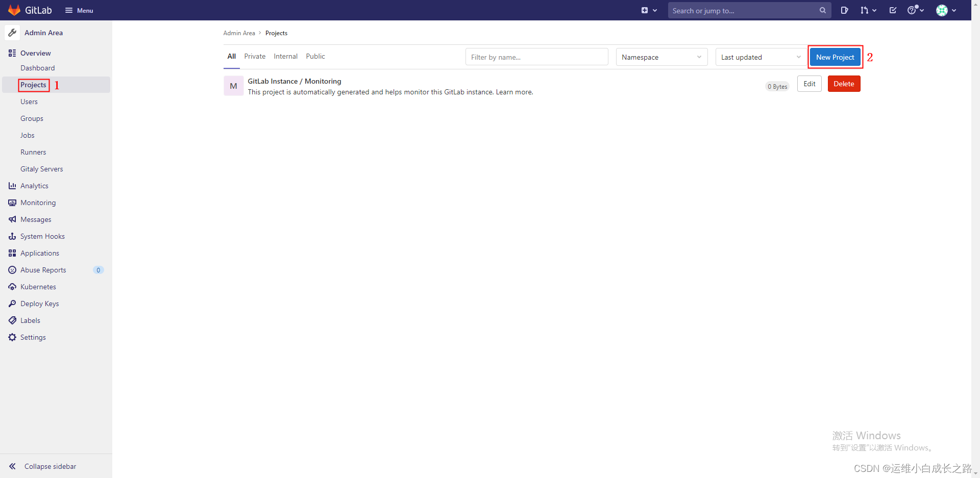Screen dimensions: 980x478
Task: Click the Analytics chart icon
Action: pyautogui.click(x=12, y=186)
